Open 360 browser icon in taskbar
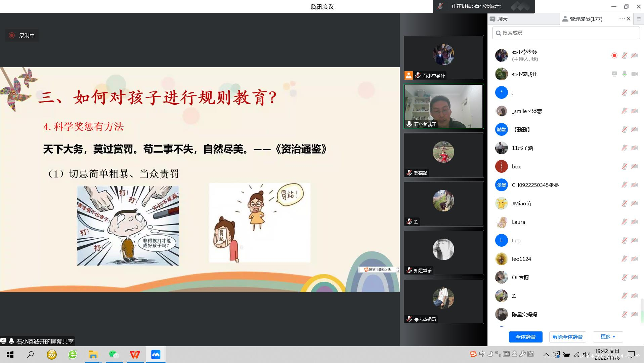This screenshot has width=644, height=363. (72, 355)
